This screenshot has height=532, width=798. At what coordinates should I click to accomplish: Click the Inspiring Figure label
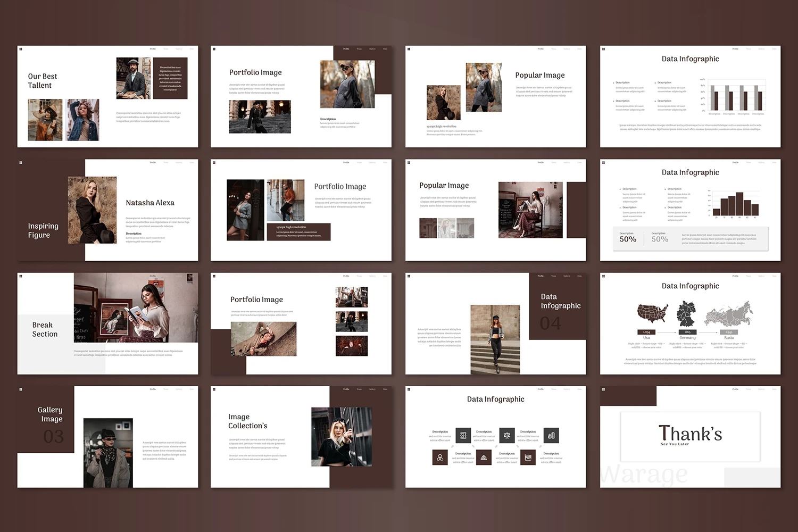[x=43, y=230]
